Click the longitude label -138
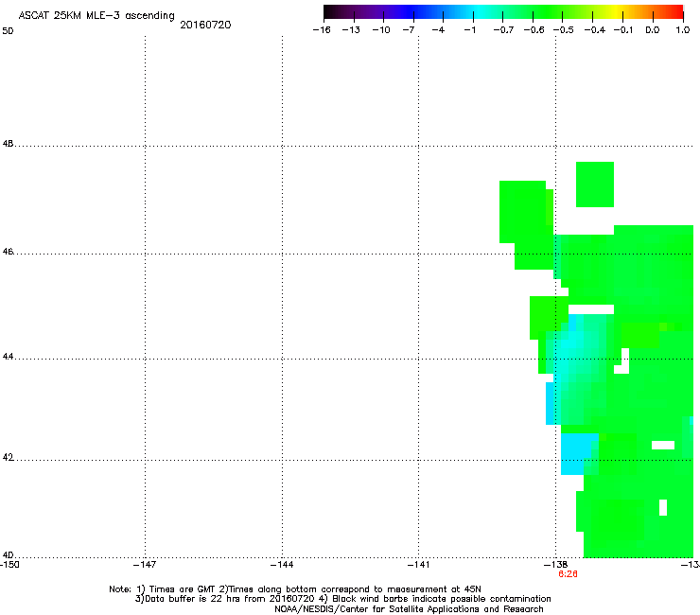700x615 pixels. tap(555, 565)
